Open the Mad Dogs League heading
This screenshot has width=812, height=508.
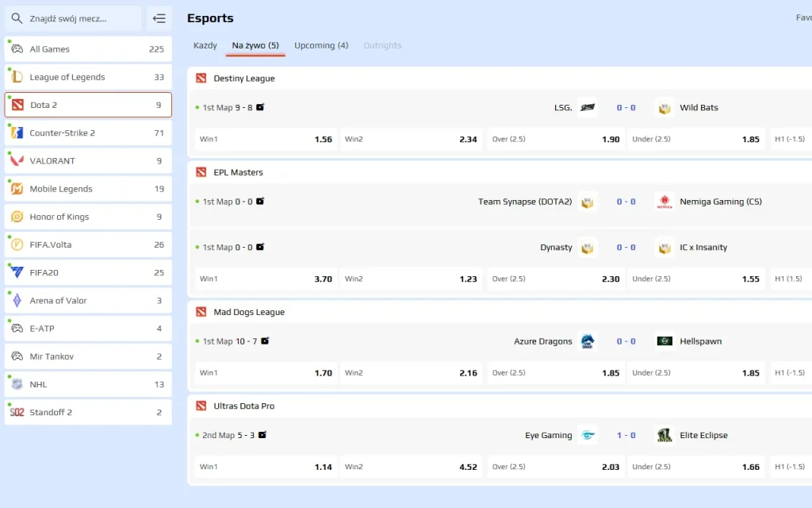point(249,312)
